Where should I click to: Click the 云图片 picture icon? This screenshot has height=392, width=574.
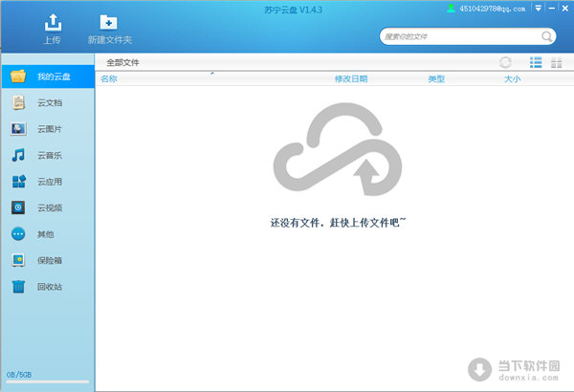point(18,129)
